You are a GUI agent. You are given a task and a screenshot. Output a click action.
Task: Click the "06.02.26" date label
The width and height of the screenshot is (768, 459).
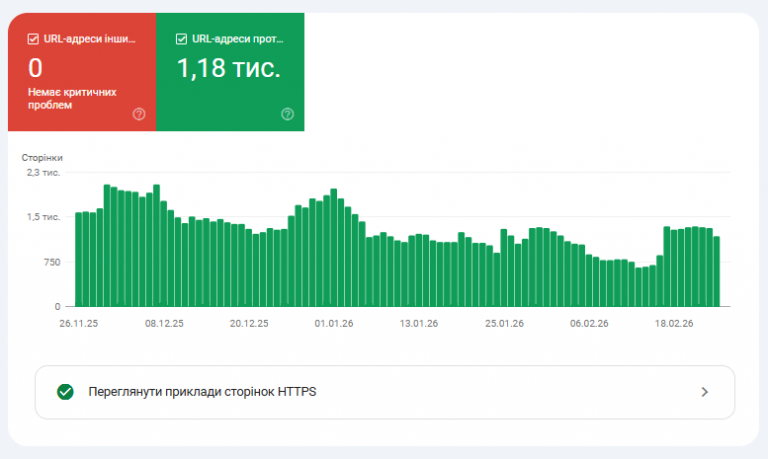pyautogui.click(x=589, y=323)
